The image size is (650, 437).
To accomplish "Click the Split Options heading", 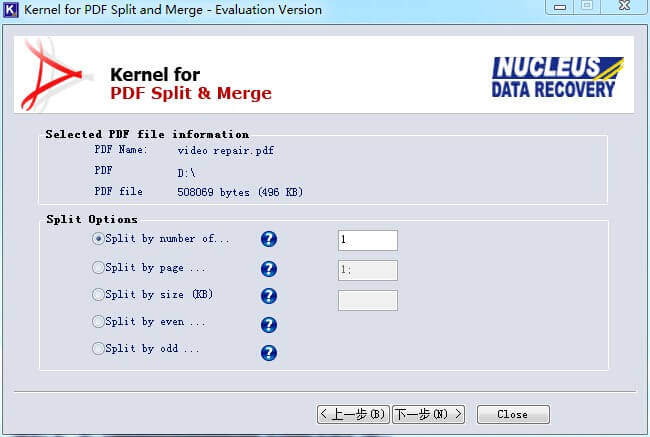I will (92, 219).
